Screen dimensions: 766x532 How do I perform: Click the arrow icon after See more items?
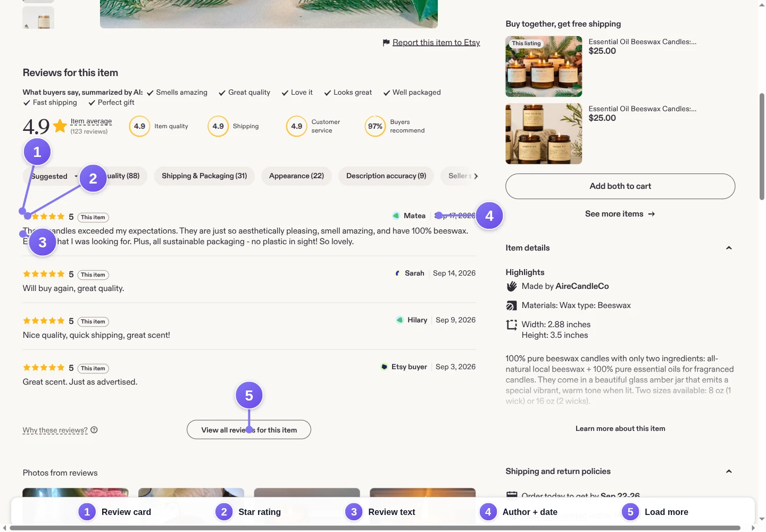652,214
